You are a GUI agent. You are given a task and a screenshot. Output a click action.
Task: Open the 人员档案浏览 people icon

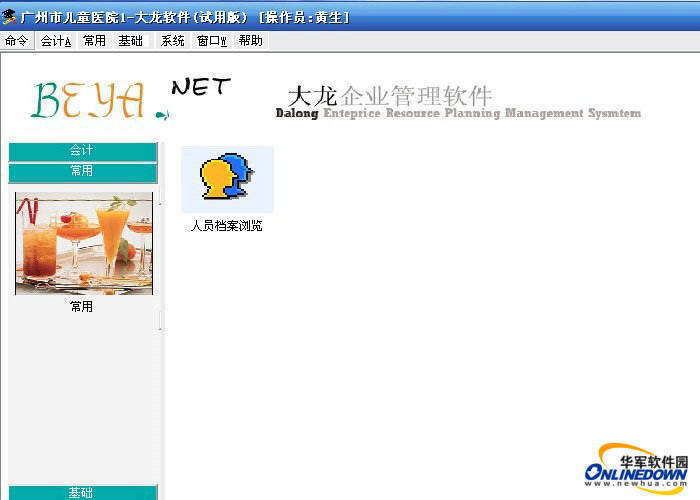tap(227, 179)
